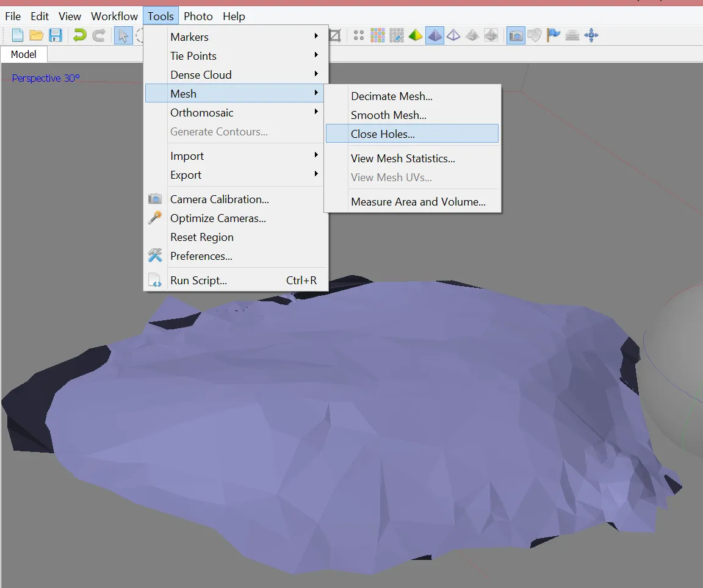Switch to Shaded model view (green-yellow pyramid)
The image size is (703, 588).
tap(416, 35)
